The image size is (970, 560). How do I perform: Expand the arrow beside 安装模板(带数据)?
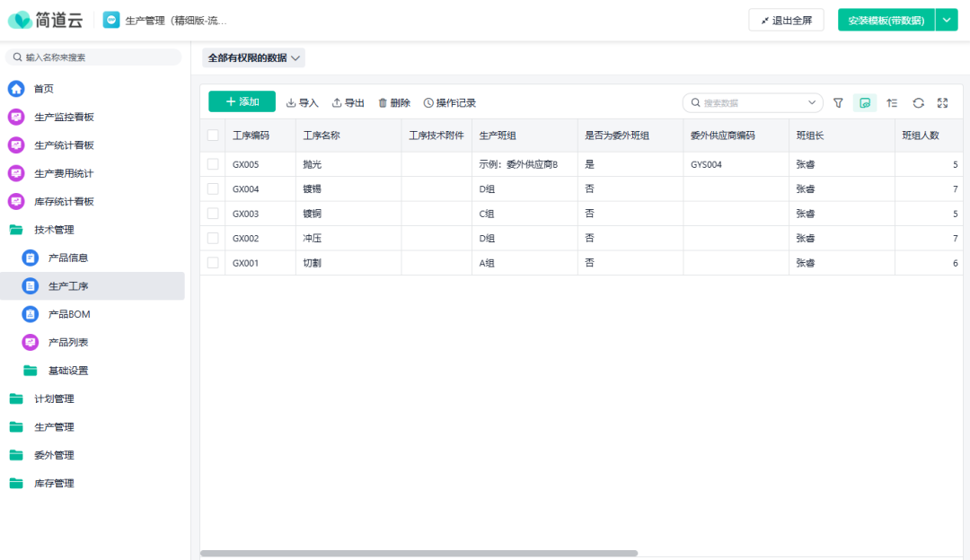tap(947, 20)
